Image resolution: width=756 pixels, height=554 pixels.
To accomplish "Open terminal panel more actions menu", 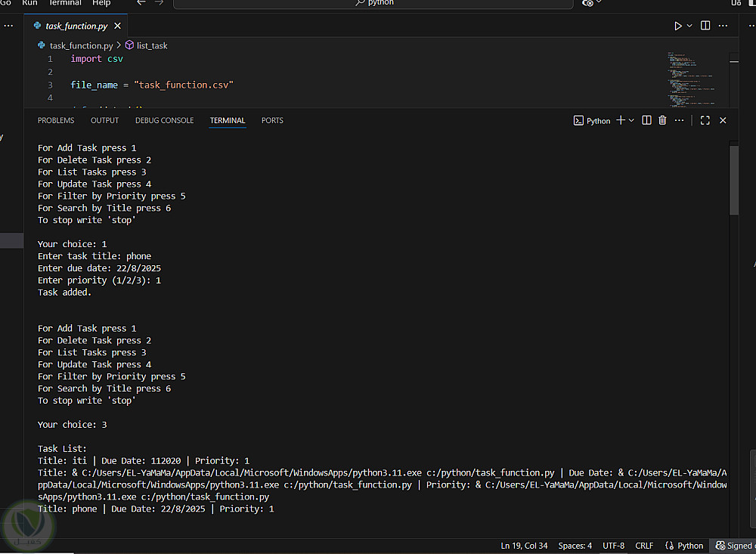I will coord(679,120).
